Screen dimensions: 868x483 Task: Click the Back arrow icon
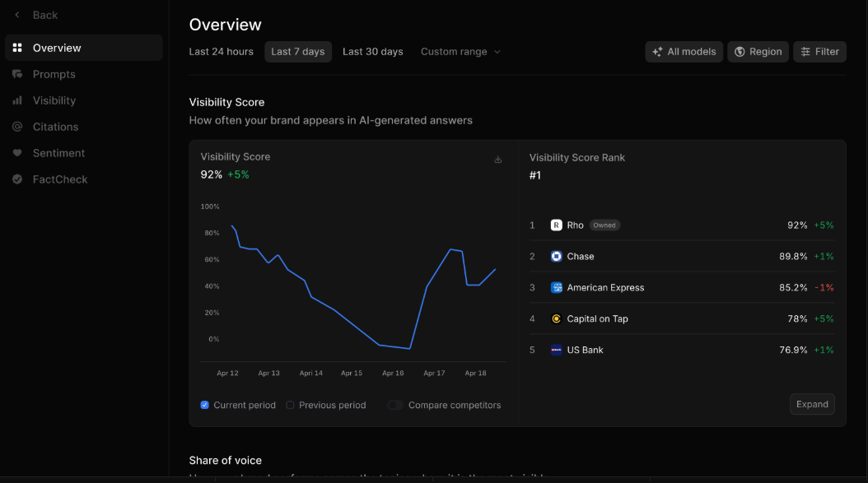(x=17, y=15)
